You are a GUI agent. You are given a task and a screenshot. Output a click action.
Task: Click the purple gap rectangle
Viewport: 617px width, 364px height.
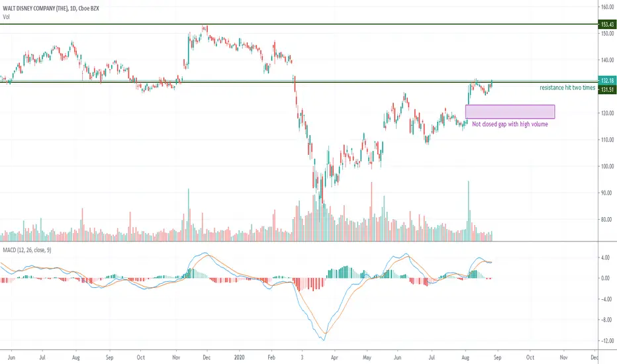(510, 112)
